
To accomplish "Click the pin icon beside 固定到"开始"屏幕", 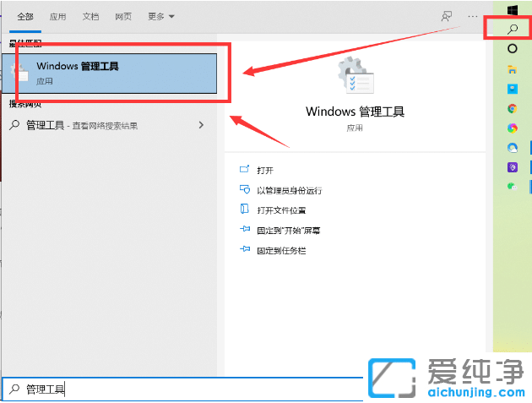I will 245,229.
